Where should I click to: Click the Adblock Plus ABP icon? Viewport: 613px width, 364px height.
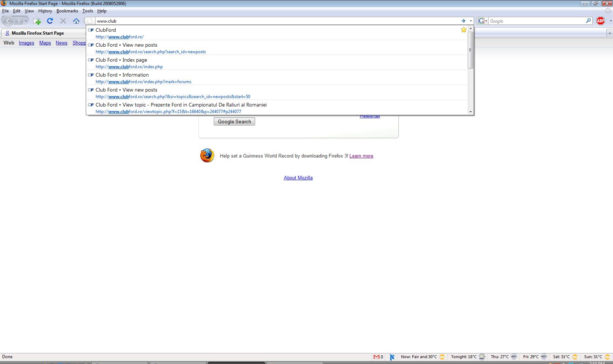coord(600,21)
